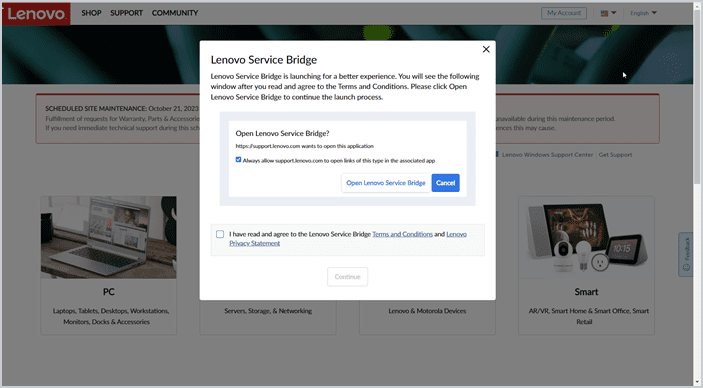
Task: Expand the English language dropdown
Action: pyautogui.click(x=643, y=13)
